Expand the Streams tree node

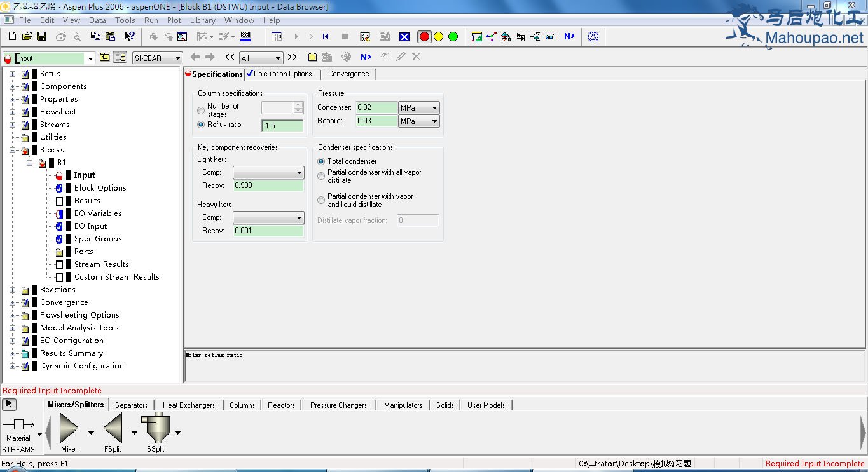tap(12, 125)
